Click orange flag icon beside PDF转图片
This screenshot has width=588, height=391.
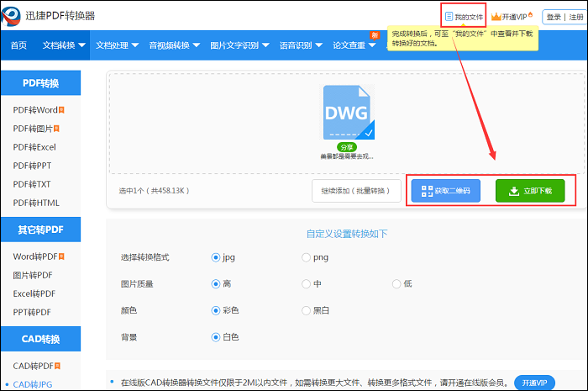[x=56, y=129]
